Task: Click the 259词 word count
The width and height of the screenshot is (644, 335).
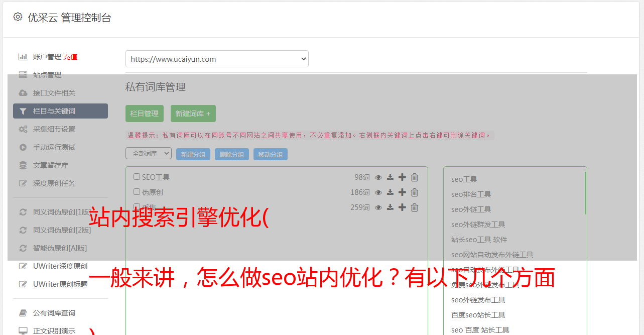Action: tap(360, 207)
